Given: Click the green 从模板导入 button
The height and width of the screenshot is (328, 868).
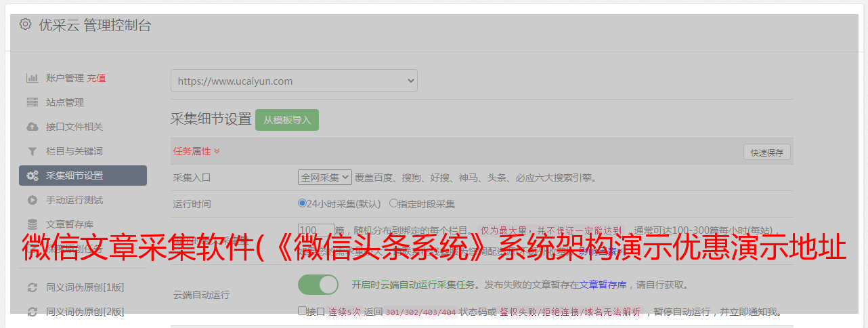Looking at the screenshot, I should [287, 120].
